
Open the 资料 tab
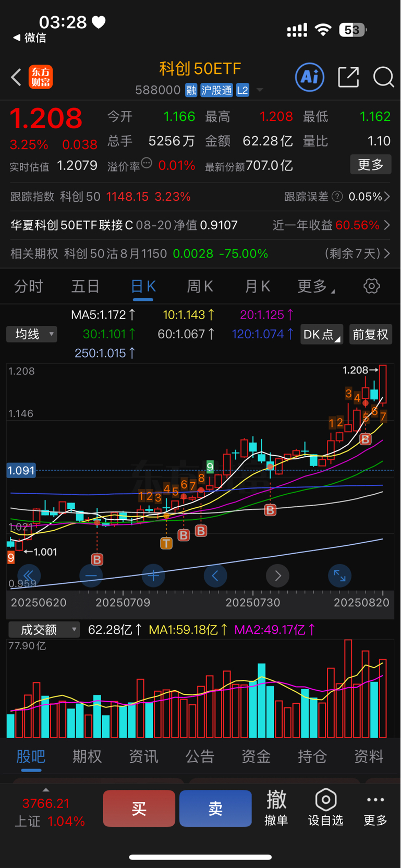[x=369, y=756]
